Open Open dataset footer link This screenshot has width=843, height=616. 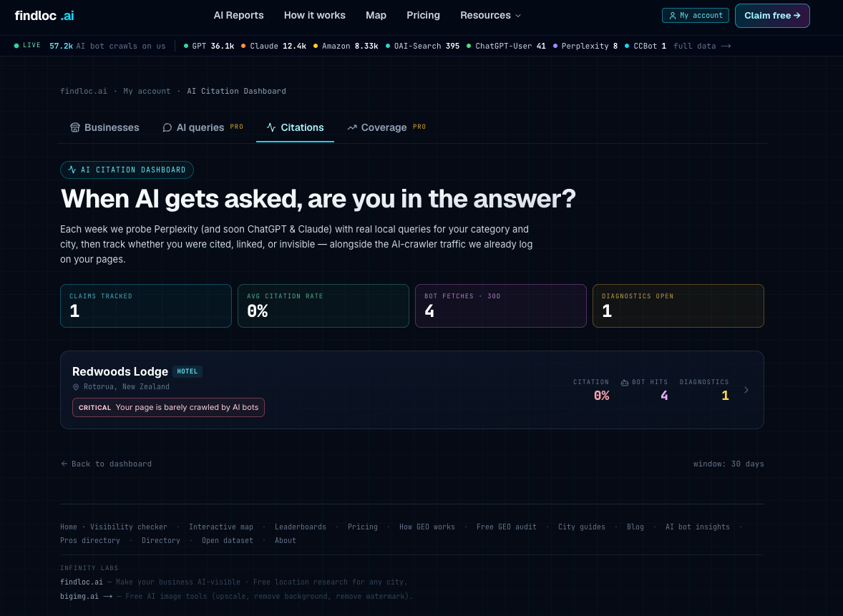coord(228,541)
